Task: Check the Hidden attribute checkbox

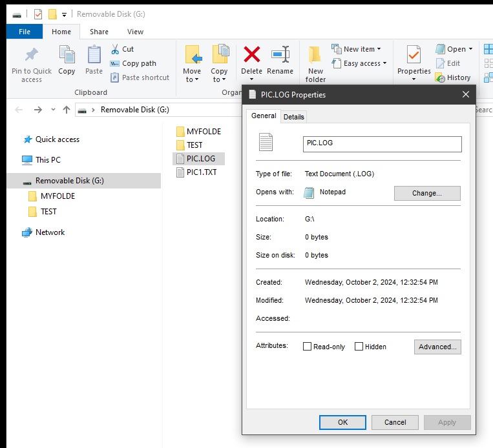Action: click(x=359, y=347)
